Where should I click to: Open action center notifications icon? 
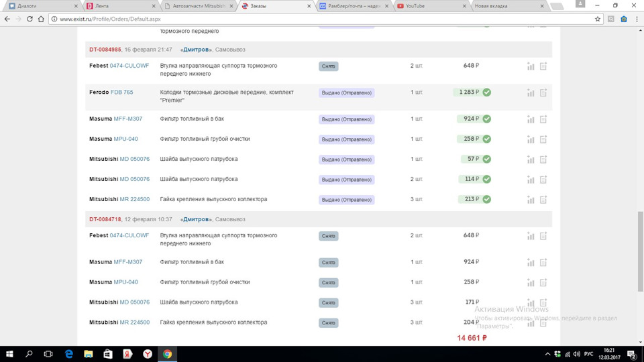(632, 354)
